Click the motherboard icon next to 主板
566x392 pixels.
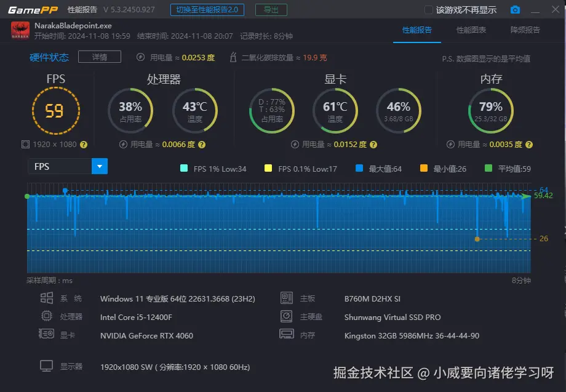pos(287,298)
